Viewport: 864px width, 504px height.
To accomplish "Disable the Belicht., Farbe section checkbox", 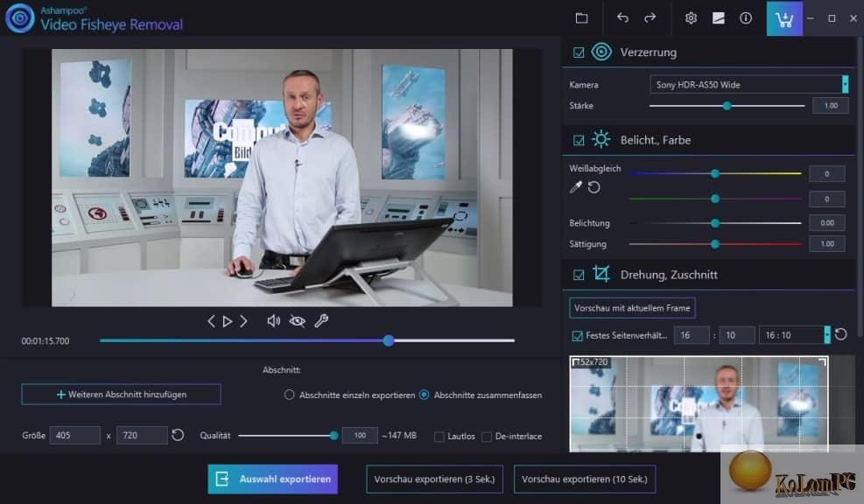I will [579, 141].
